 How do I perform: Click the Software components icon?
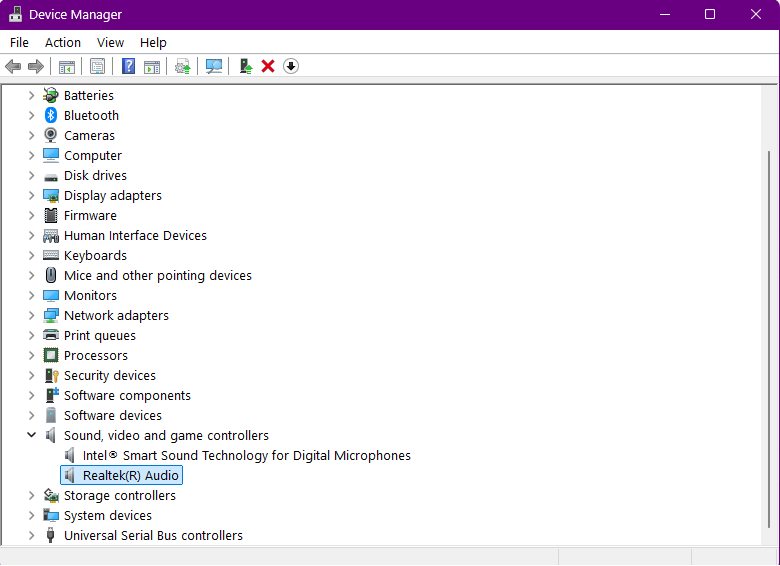click(x=52, y=395)
